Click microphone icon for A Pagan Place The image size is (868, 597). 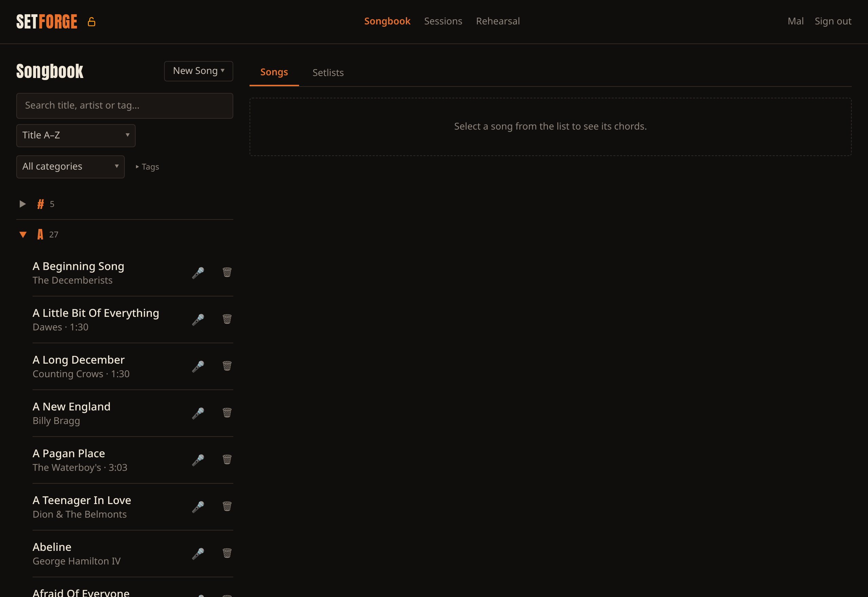click(x=198, y=460)
